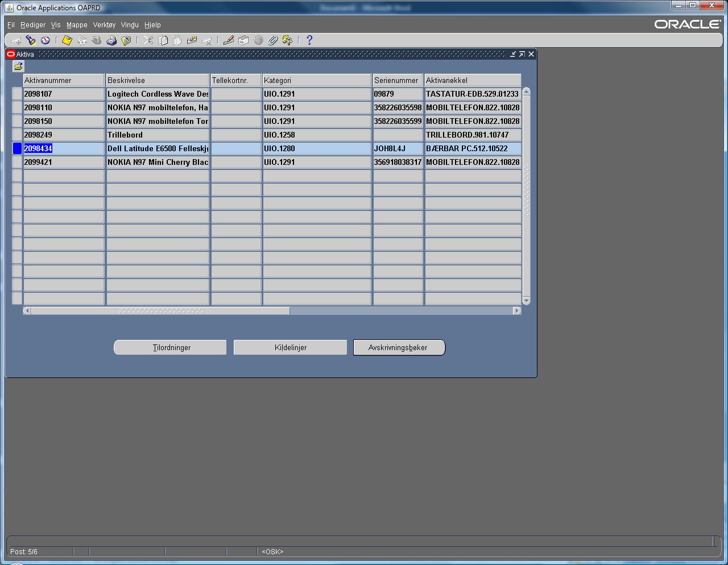This screenshot has height=565, width=728.
Task: Select record indicator for asset 2099421
Action: click(17, 162)
